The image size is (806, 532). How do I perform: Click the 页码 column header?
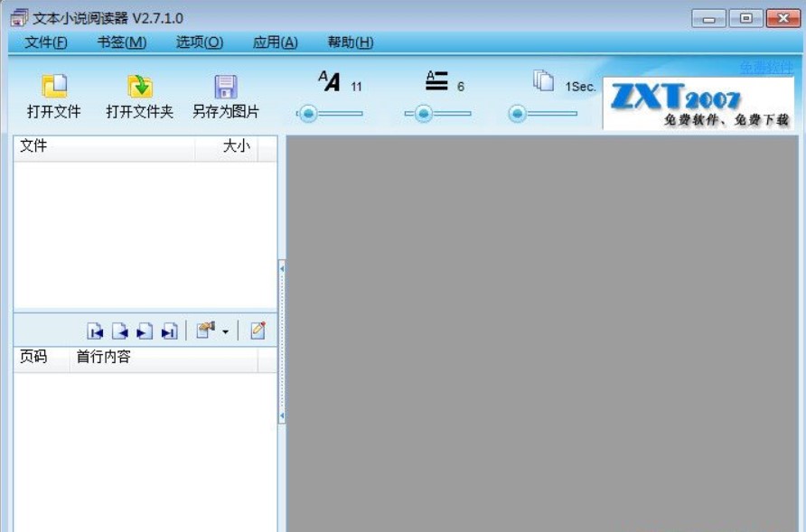click(x=42, y=359)
